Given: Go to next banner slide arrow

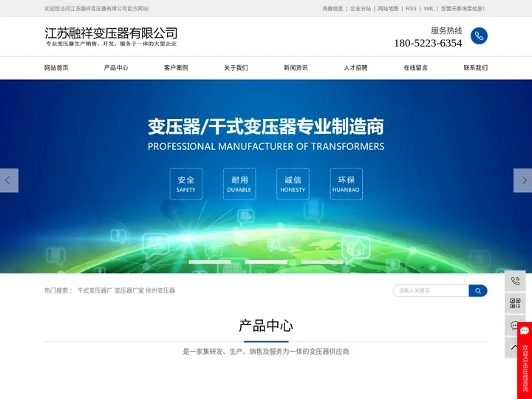Looking at the screenshot, I should coord(522,180).
